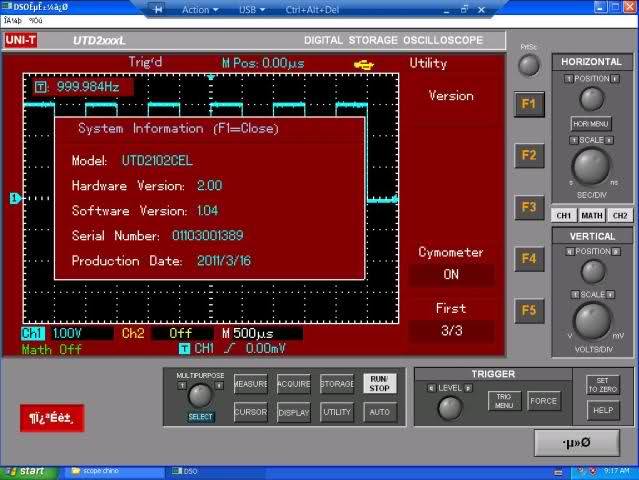Click vertical SCALE left arrow
The image size is (639, 480).
(x=575, y=295)
